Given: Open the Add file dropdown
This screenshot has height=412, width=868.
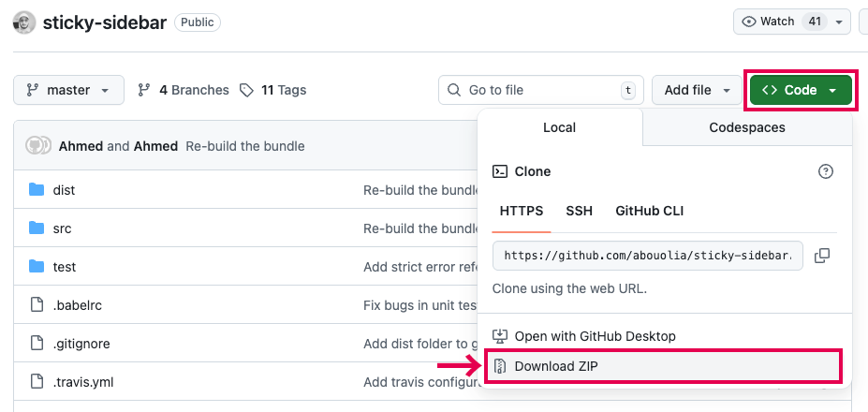Looking at the screenshot, I should click(697, 90).
